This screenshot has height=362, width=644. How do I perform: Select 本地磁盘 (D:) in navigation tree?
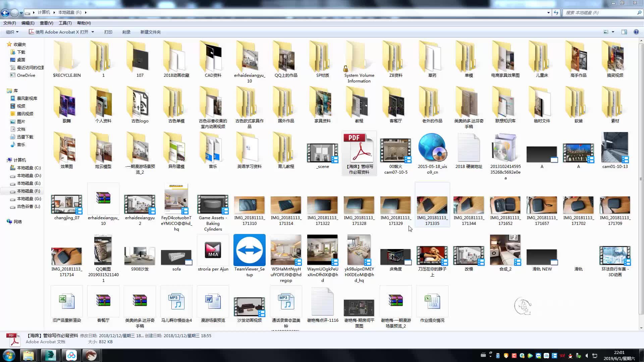(x=29, y=175)
